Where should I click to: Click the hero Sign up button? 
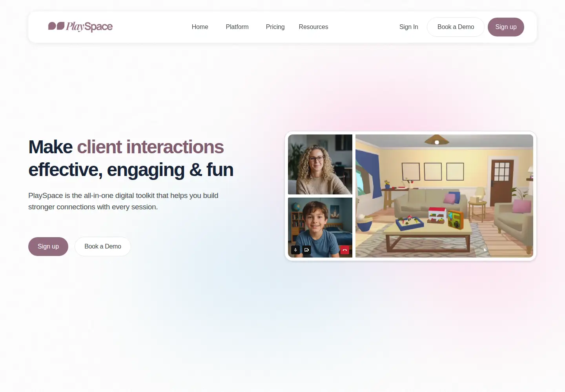(48, 247)
